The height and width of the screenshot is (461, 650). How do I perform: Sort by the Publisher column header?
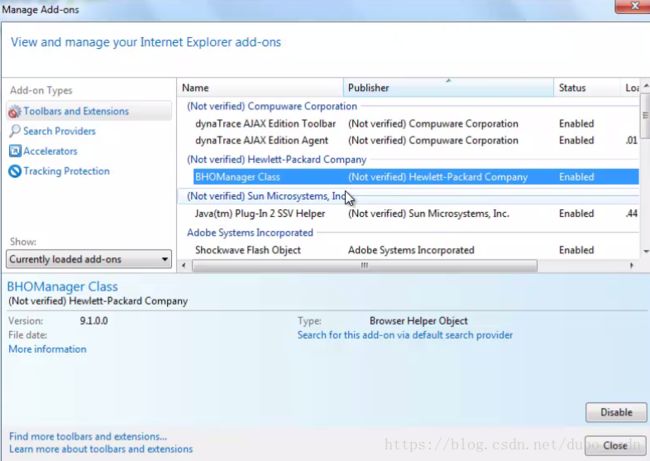[448, 88]
